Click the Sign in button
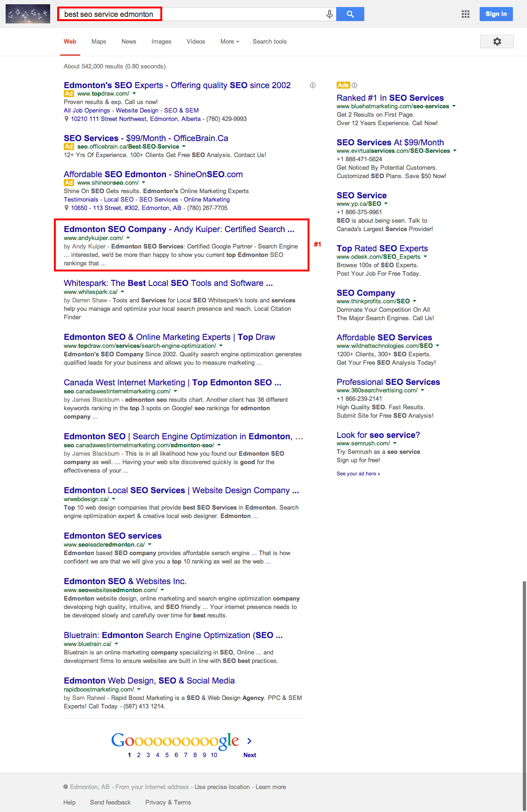 click(496, 14)
